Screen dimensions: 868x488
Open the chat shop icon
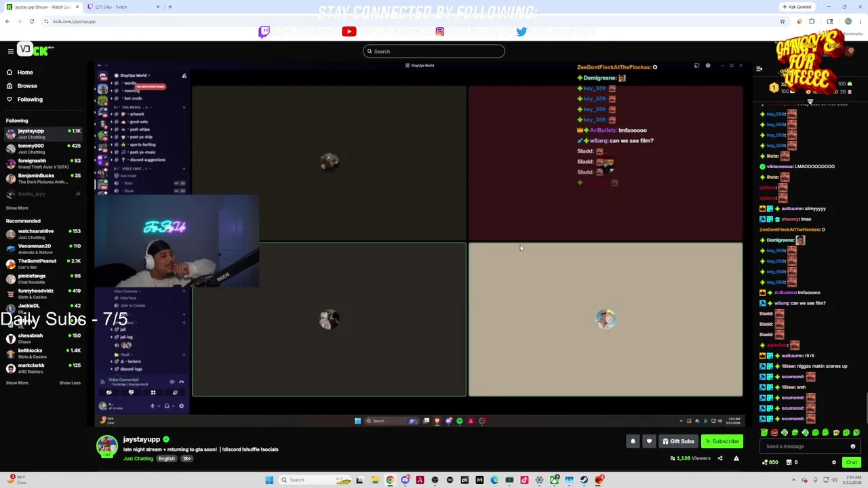coord(789,462)
